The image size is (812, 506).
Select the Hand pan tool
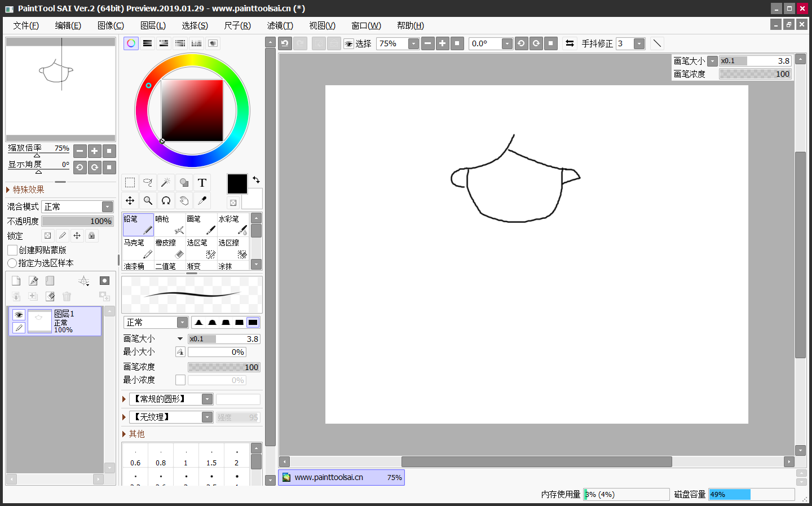tap(184, 201)
